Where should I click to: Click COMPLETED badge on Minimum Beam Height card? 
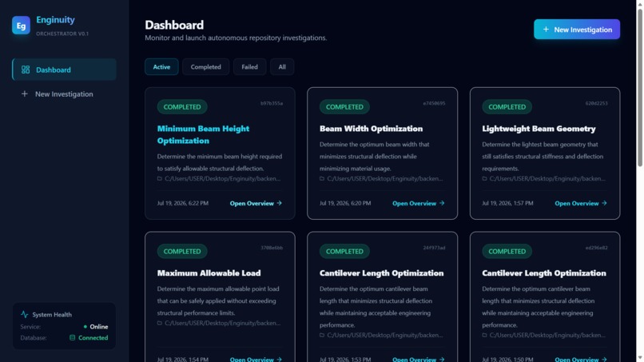[182, 107]
